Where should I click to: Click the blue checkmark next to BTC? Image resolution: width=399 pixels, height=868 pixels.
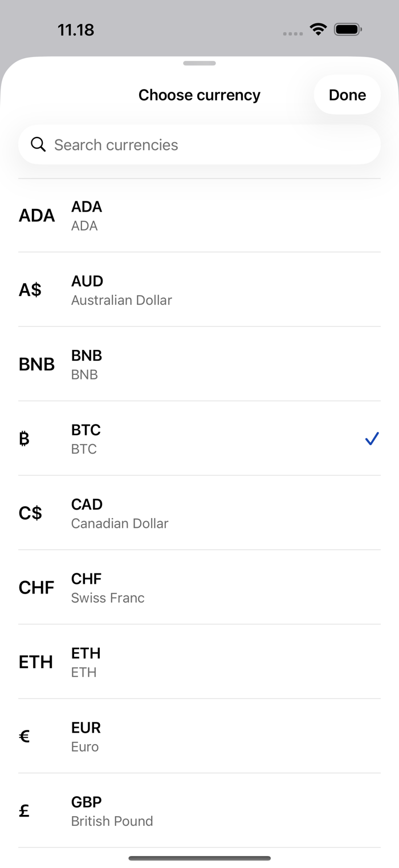coord(372,438)
